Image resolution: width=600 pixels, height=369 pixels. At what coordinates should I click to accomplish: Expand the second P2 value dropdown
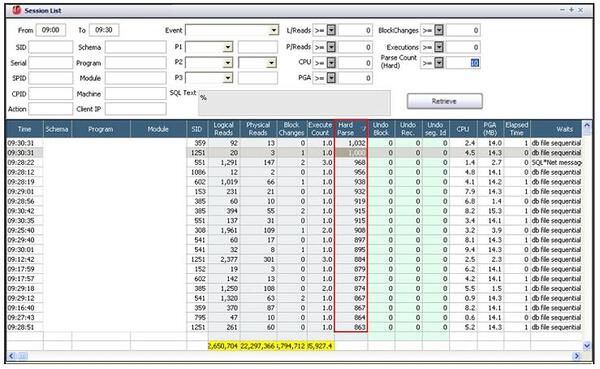[271, 63]
